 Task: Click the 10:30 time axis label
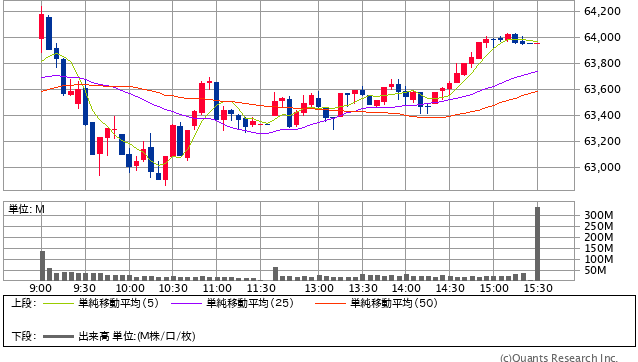click(x=173, y=288)
